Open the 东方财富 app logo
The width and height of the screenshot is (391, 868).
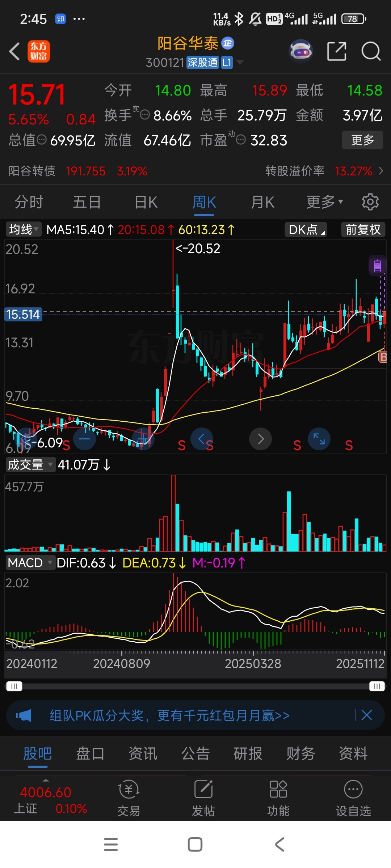(39, 51)
